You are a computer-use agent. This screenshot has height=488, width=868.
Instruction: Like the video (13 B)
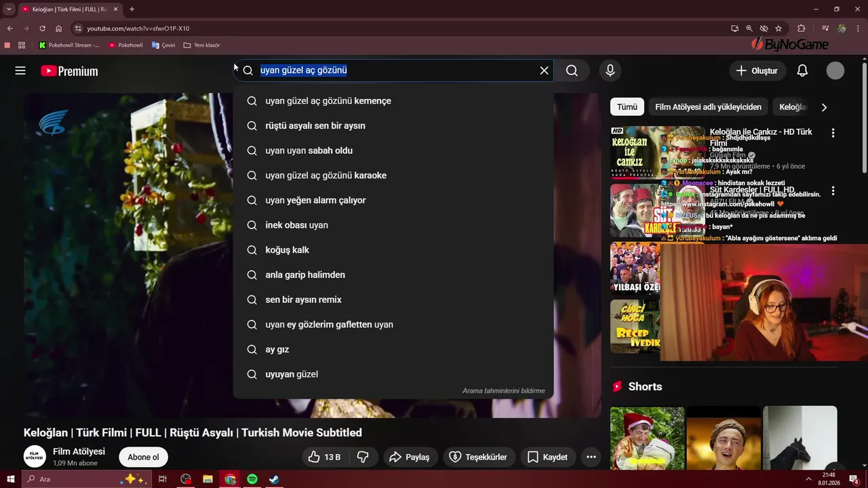(x=324, y=457)
